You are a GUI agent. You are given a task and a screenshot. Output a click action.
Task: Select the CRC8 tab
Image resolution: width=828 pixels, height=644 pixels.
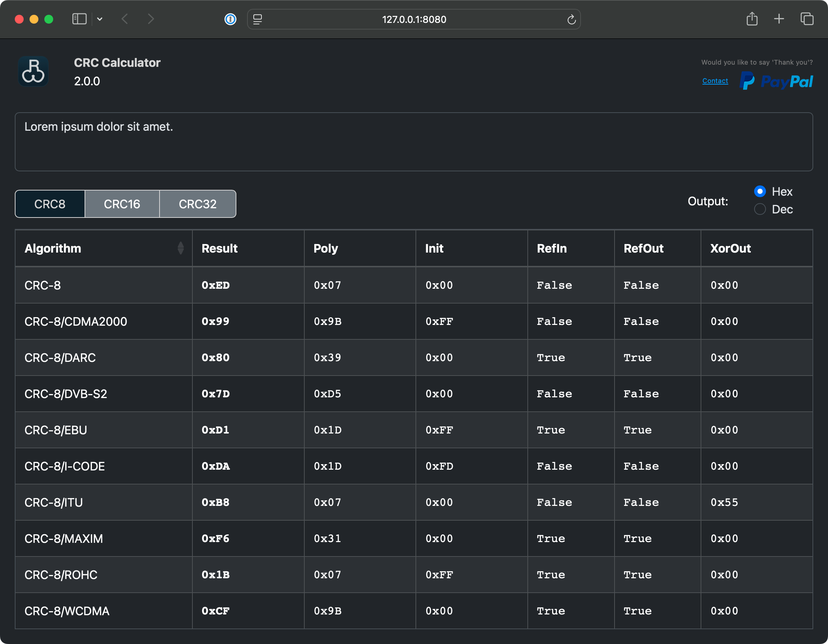(x=49, y=204)
